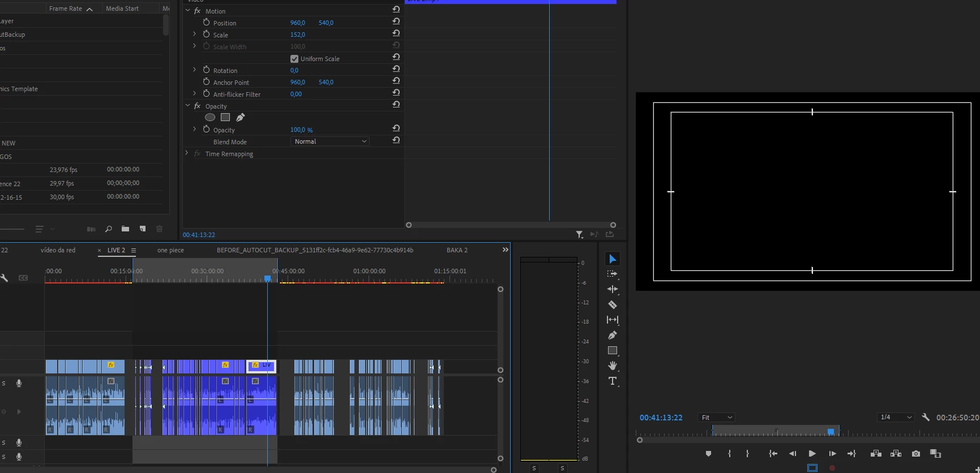Collapse the Opacity effect group
980x473 pixels.
click(x=187, y=105)
